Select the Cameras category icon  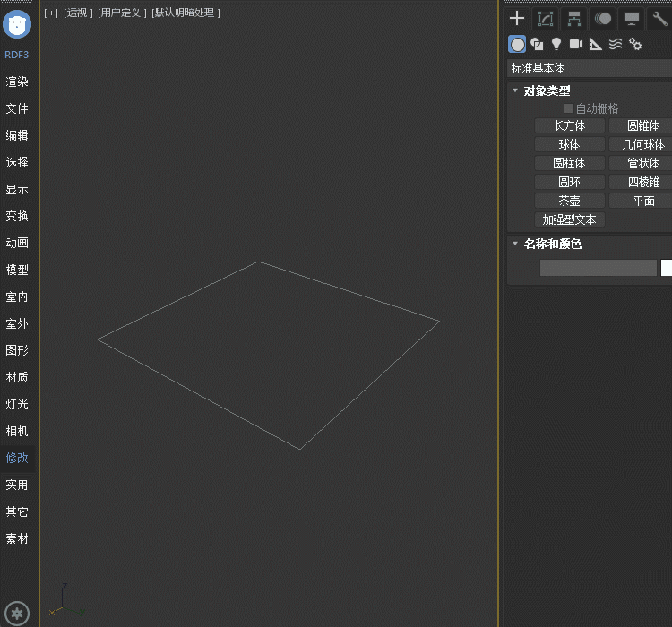tap(576, 44)
